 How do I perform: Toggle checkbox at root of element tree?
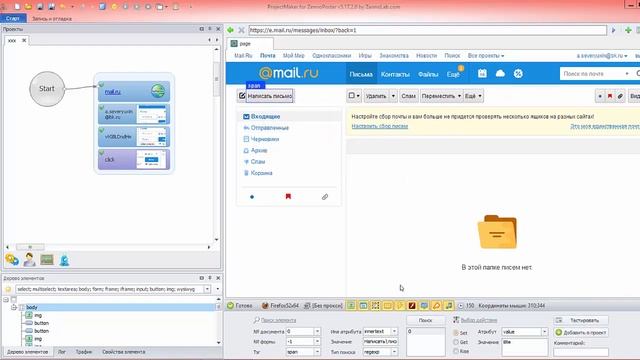tap(14, 300)
